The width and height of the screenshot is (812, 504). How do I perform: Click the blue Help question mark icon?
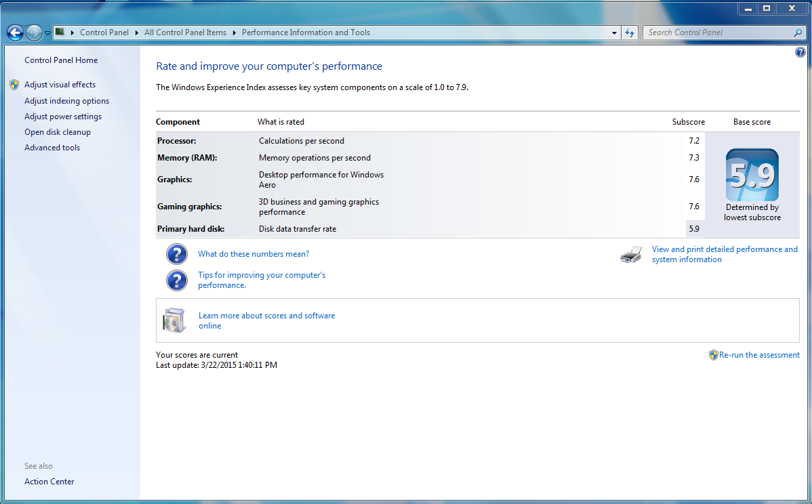coord(800,52)
